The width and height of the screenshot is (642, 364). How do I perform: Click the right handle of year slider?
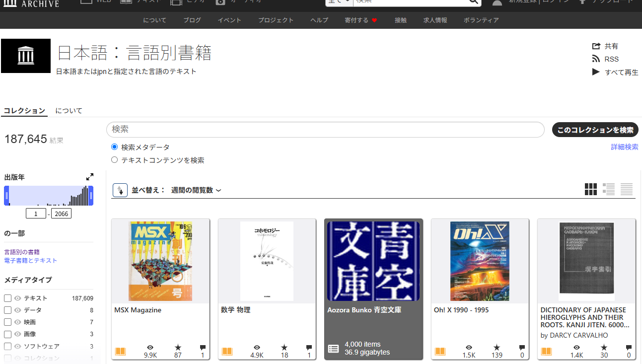coord(91,196)
